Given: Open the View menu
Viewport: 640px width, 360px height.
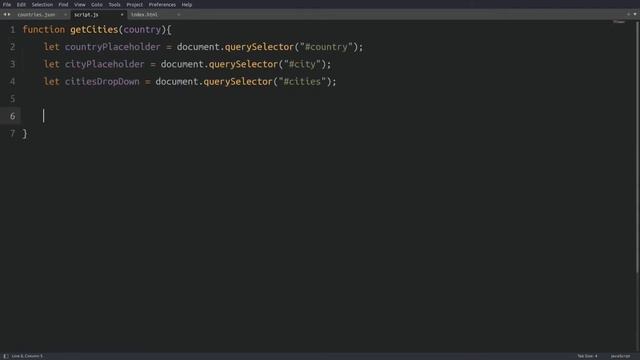Looking at the screenshot, I should 80,4.
